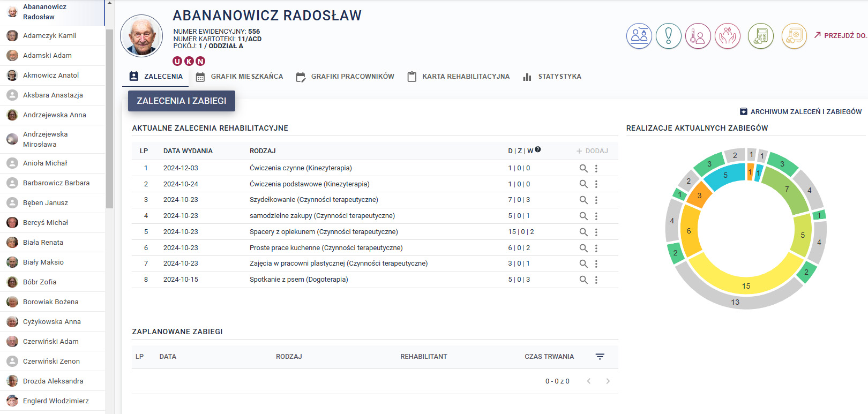Image resolution: width=868 pixels, height=414 pixels.
Task: Click Archiwum zaleceń i zabiegów link
Action: [x=801, y=112]
